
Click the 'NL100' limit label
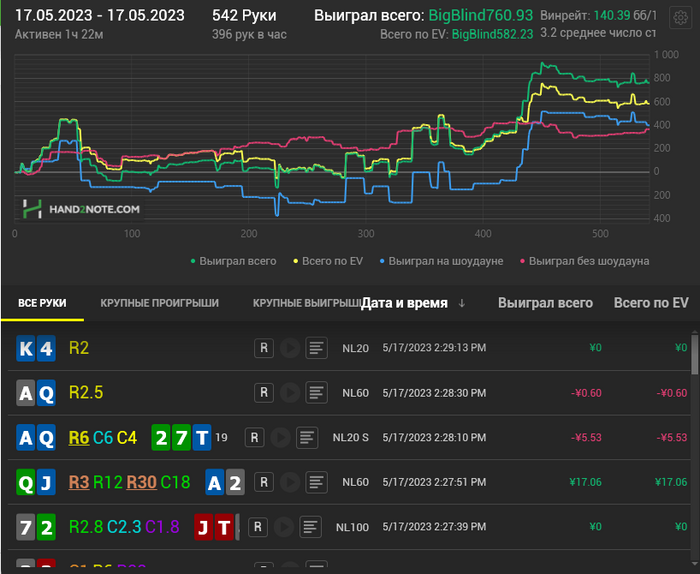[x=352, y=527]
